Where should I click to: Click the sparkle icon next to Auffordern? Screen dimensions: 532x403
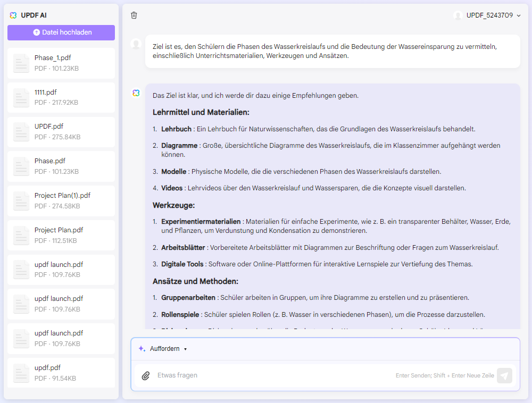(142, 349)
